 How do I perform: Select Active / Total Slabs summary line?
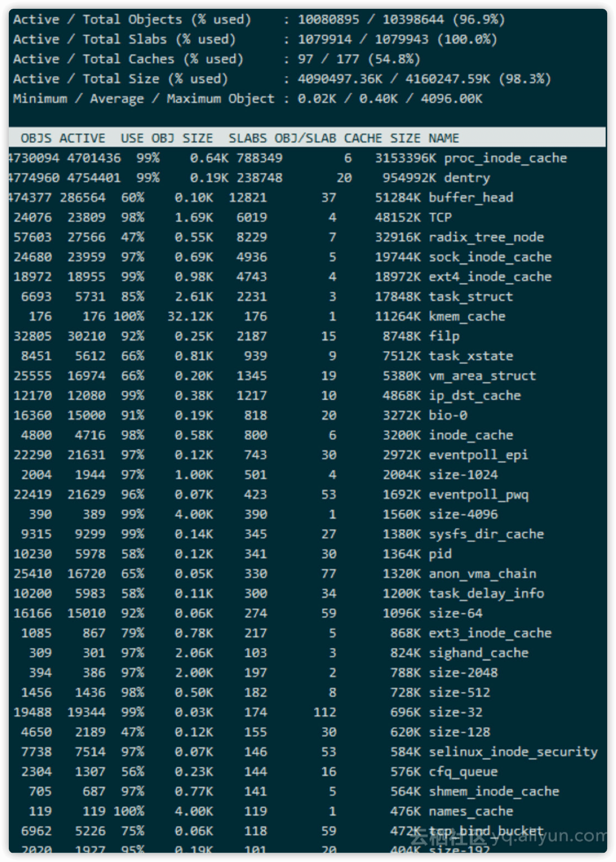pyautogui.click(x=255, y=39)
